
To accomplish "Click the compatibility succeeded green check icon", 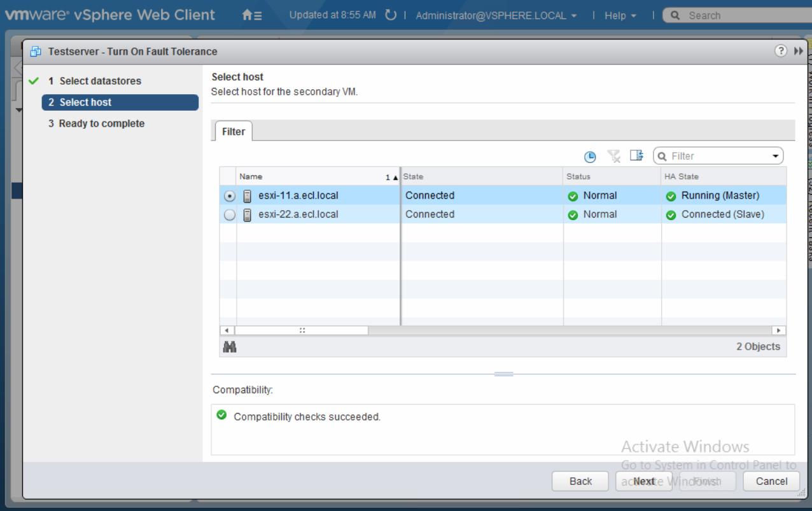I will pos(221,415).
